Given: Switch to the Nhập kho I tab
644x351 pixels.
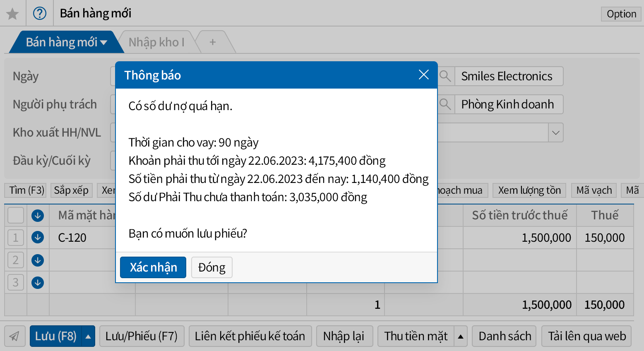Looking at the screenshot, I should pos(156,42).
